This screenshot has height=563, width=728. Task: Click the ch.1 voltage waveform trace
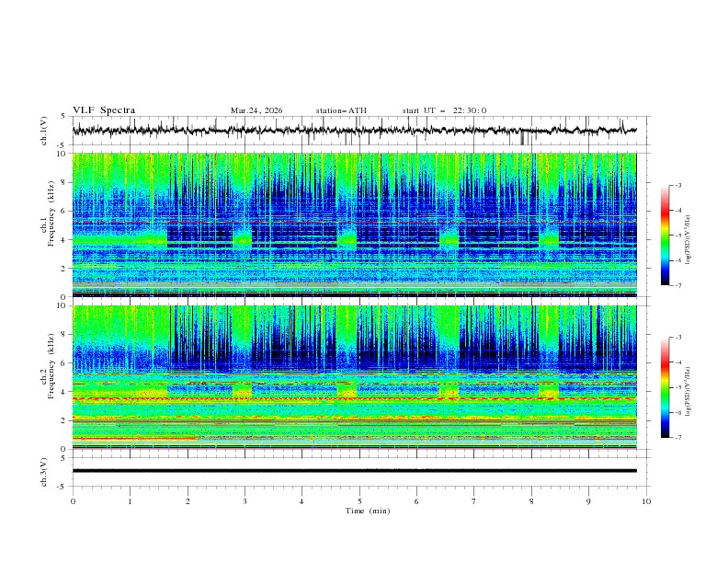[354, 131]
